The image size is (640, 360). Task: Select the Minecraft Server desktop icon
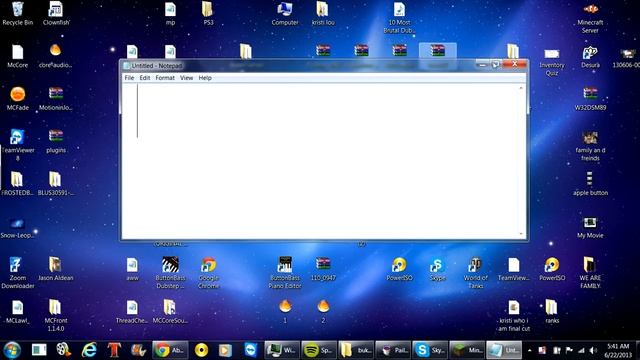(x=590, y=18)
